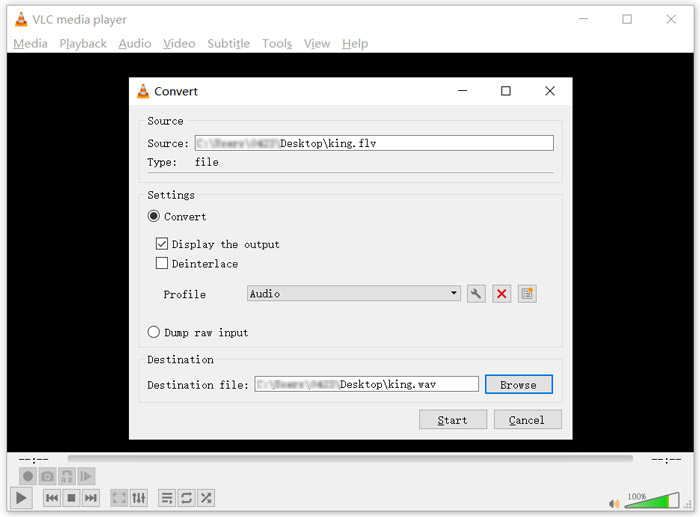Click the Source path input field
Image resolution: width=700 pixels, height=517 pixels.
374,143
